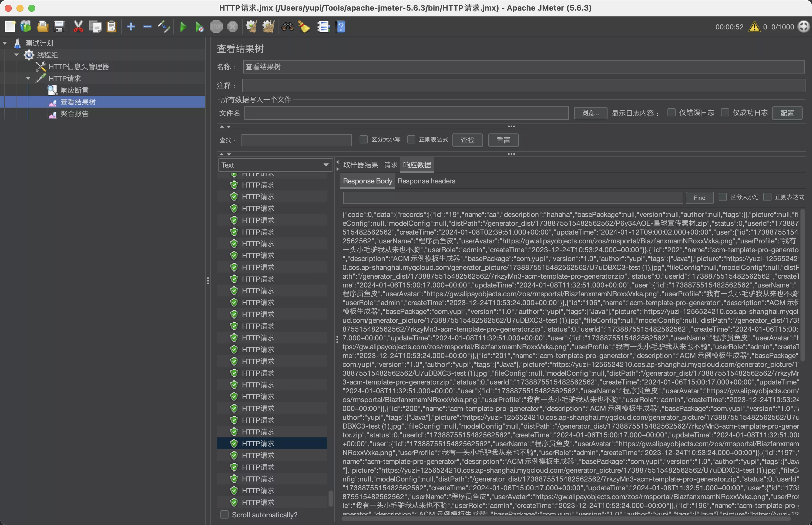The width and height of the screenshot is (812, 525).
Task: Click the 重置 button
Action: [503, 140]
